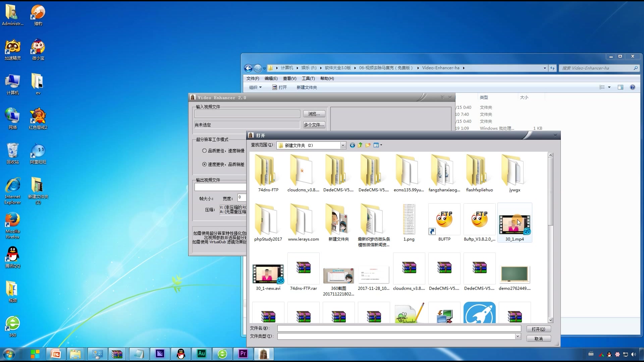Click the 类型 column header
644x362 pixels.
coord(484,97)
